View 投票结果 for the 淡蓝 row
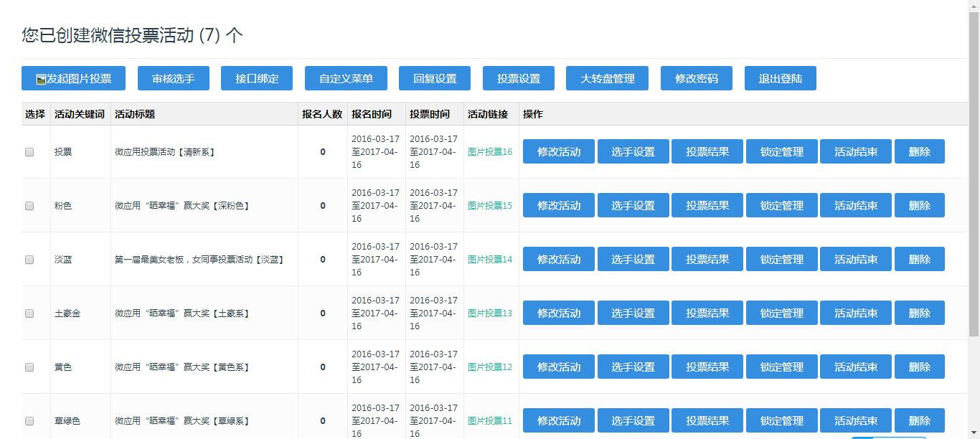The image size is (980, 439). (x=707, y=259)
